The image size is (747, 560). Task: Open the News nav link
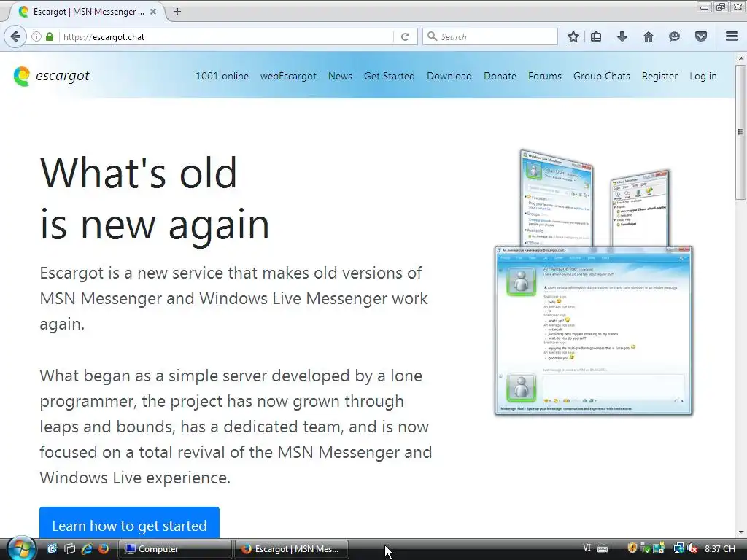click(x=340, y=76)
